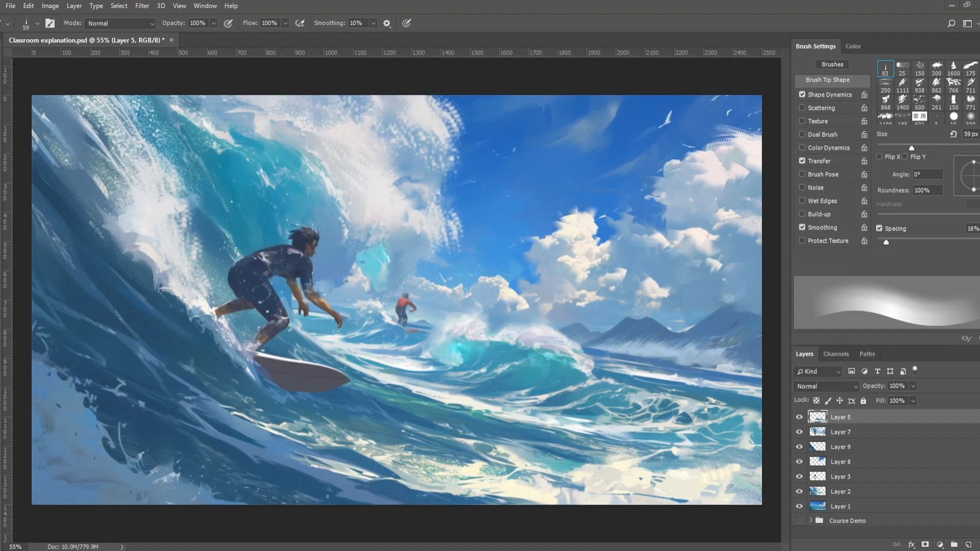This screenshot has width=980, height=551.
Task: Create new group folder icon
Action: tap(954, 544)
